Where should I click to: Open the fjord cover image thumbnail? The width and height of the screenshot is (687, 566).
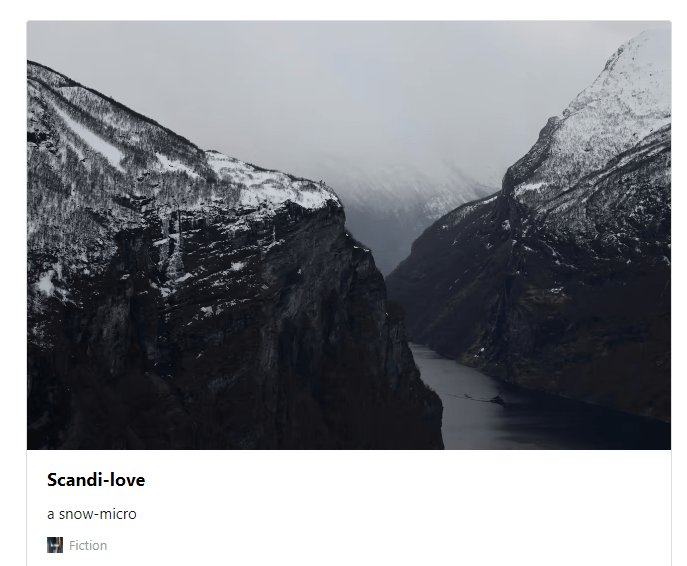[x=349, y=235]
